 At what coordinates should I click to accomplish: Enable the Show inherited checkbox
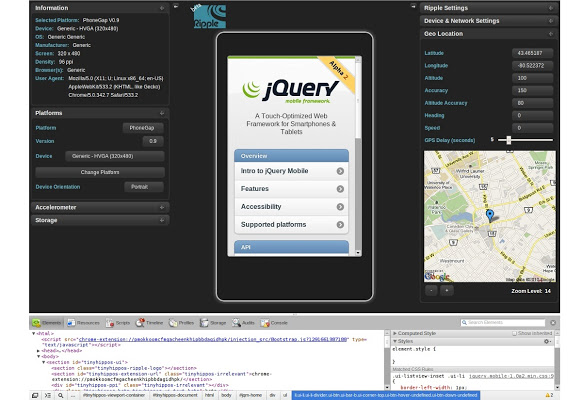(514, 333)
